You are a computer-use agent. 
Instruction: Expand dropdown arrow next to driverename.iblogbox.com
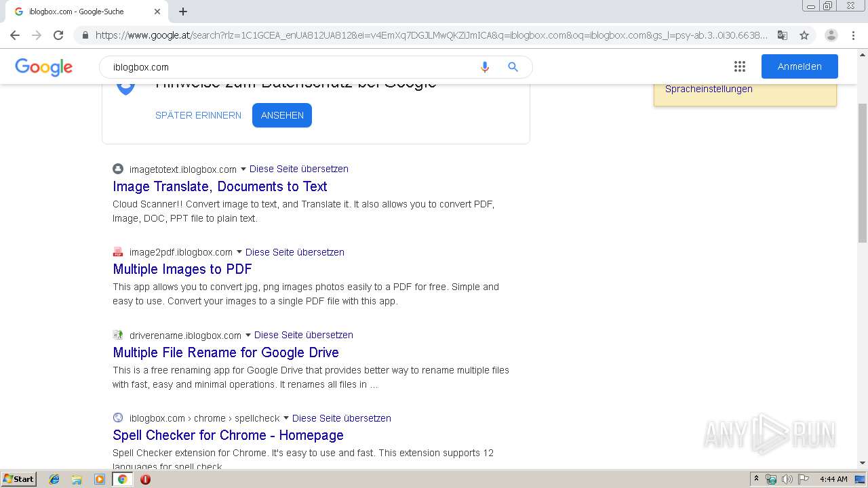pyautogui.click(x=248, y=335)
